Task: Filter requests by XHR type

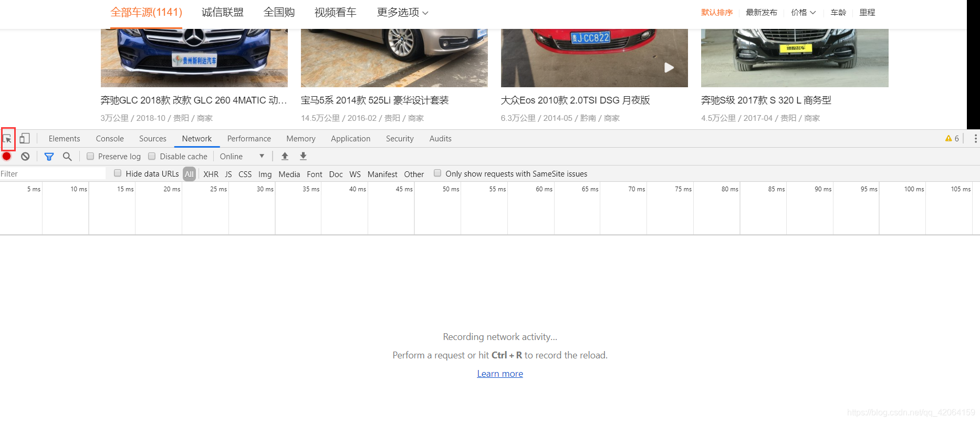Action: (211, 174)
